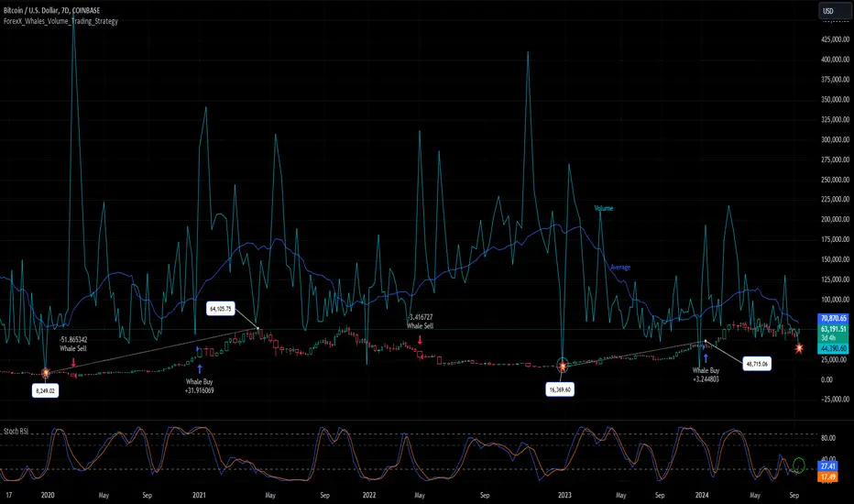Open the USD currency selector
This screenshot has height=504, width=854.
coord(835,11)
